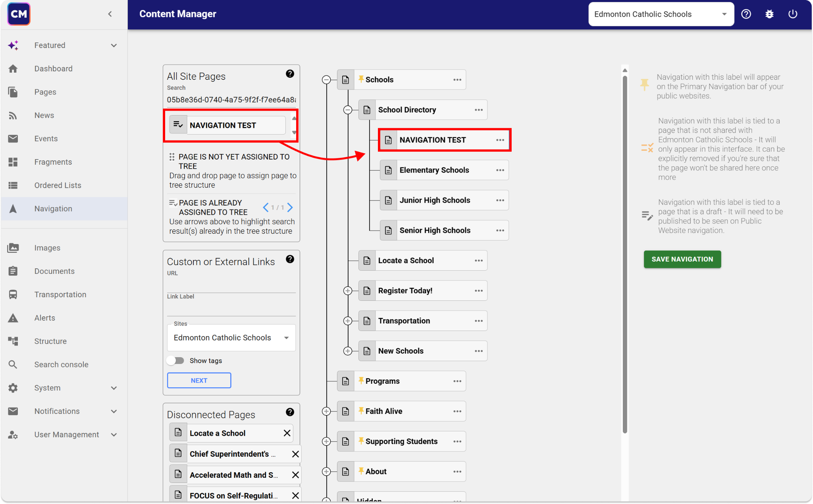Go to Ordered Lists in sidebar
Viewport: 813px width, 504px height.
58,185
